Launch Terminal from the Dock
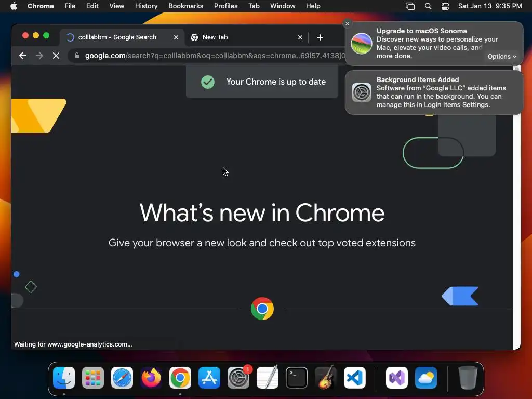Viewport: 532px width, 399px height. pyautogui.click(x=297, y=378)
